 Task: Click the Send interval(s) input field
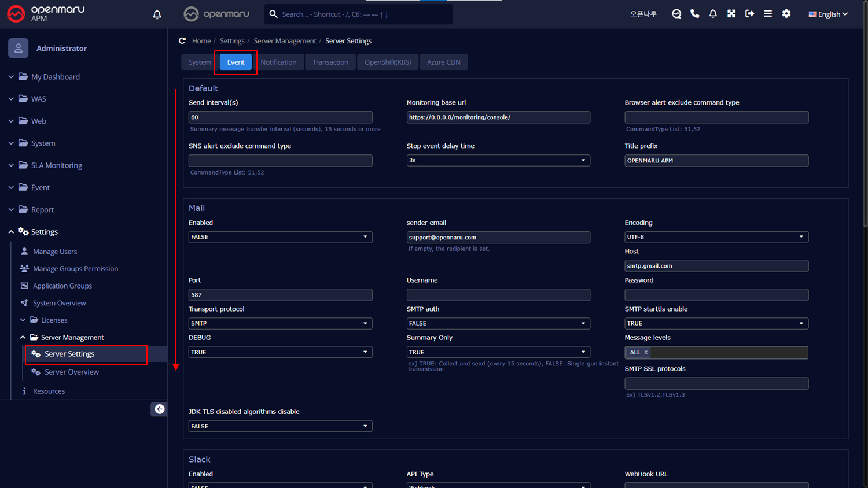click(280, 117)
